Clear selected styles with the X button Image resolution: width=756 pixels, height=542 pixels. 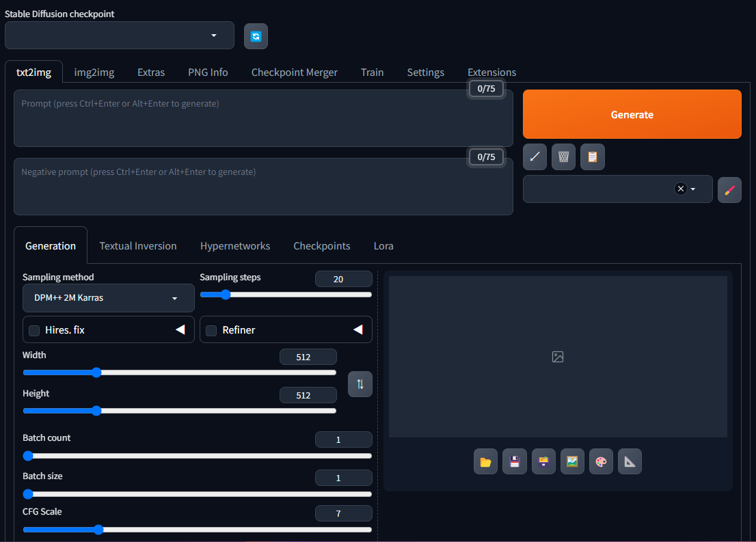(680, 189)
